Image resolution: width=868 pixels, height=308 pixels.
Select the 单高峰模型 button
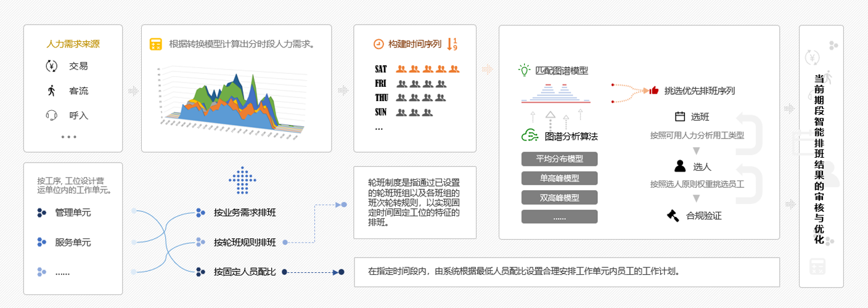[x=559, y=179]
